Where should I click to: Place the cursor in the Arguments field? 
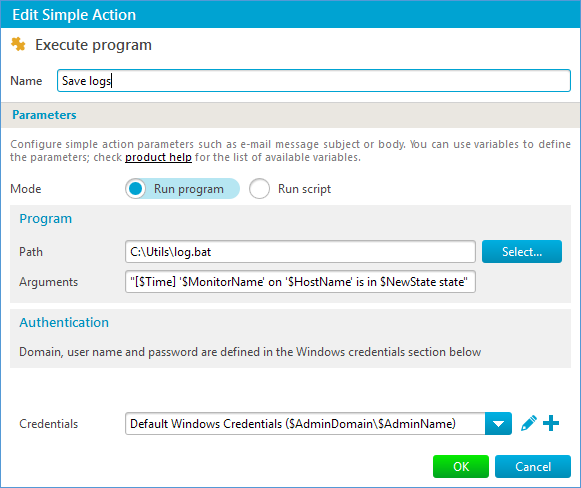pos(300,282)
